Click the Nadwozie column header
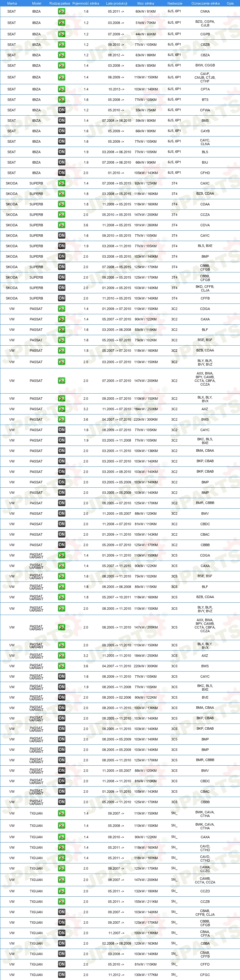This screenshot has width=240, height=980. 175,3
